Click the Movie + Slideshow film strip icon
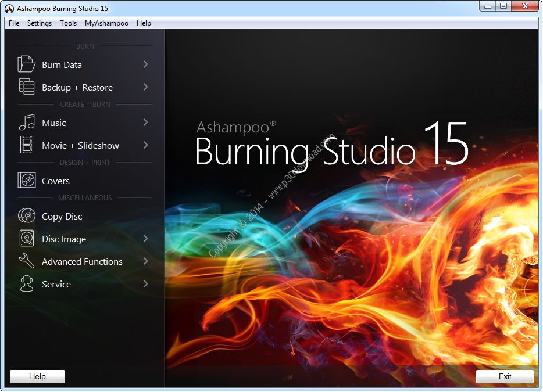The height and width of the screenshot is (392, 543). 27,145
